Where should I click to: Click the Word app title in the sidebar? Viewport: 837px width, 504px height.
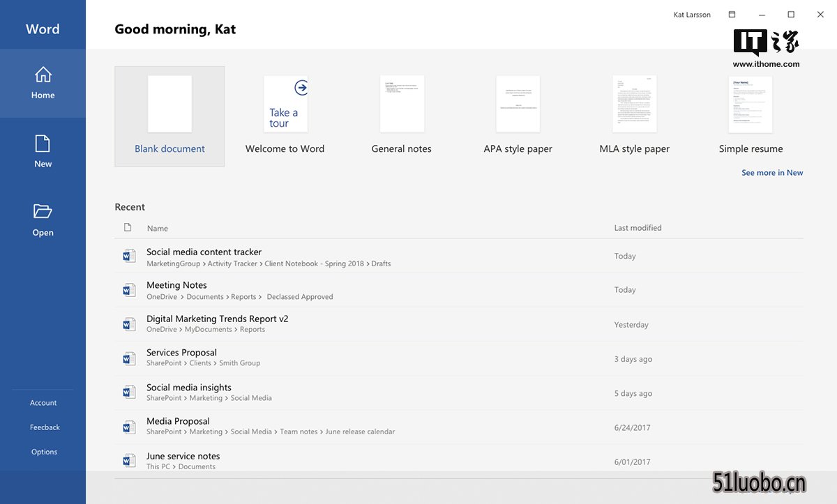(43, 29)
